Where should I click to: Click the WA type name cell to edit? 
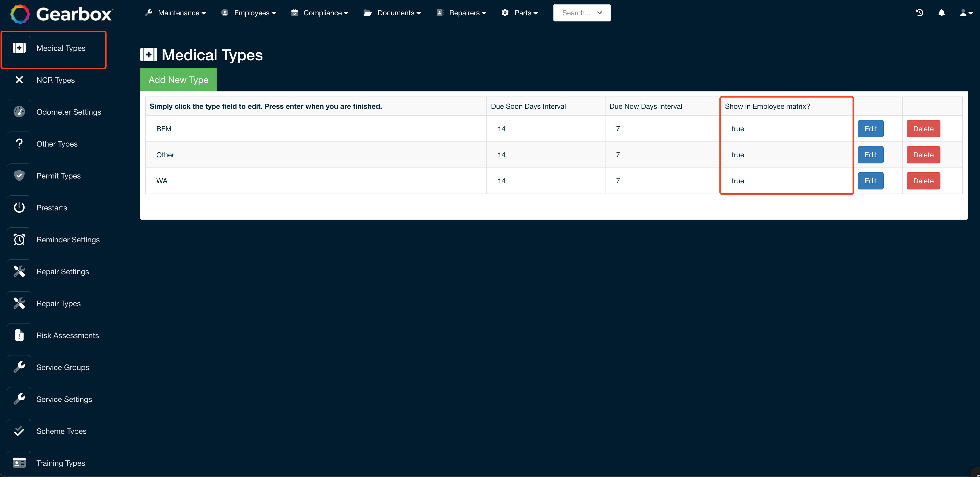tap(162, 181)
